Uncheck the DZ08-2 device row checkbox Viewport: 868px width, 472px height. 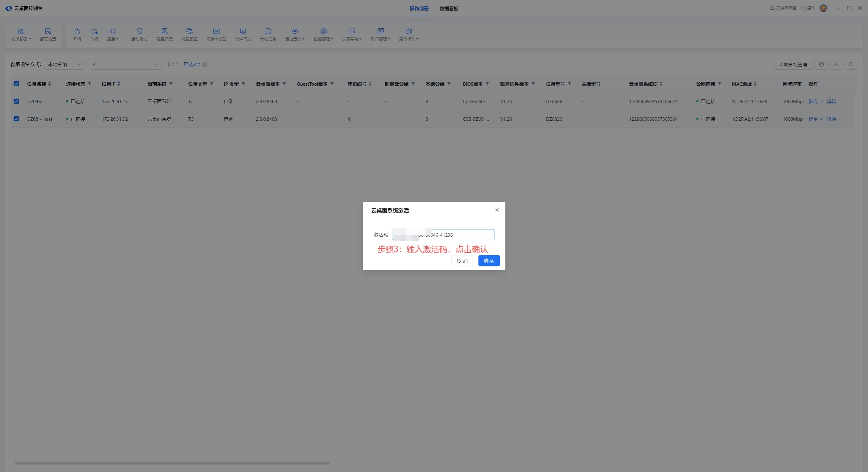(16, 101)
